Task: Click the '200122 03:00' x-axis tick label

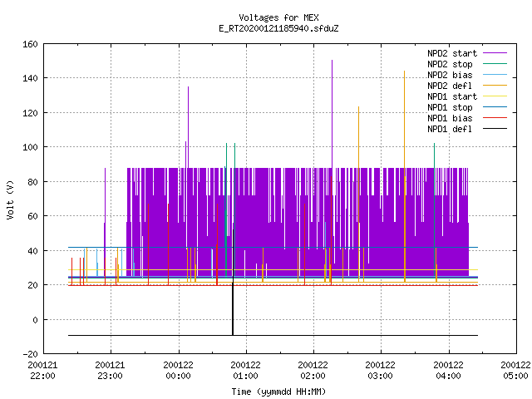Action: 381,371
